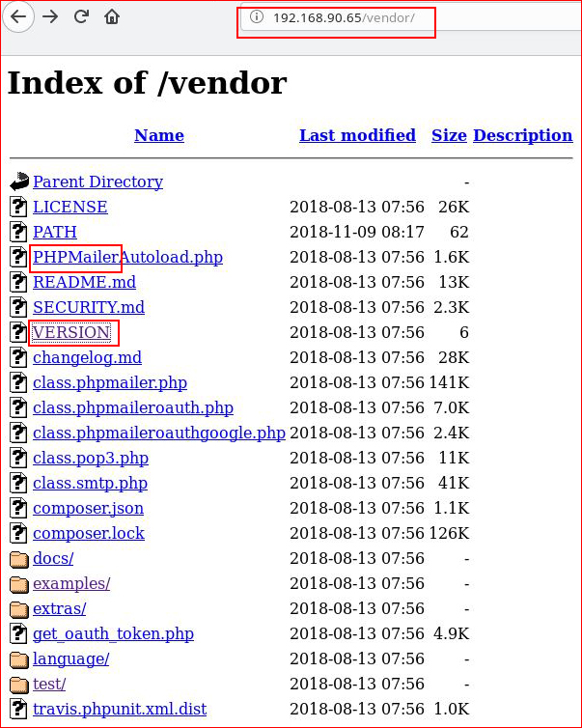Click the file icon beside PATH
Viewport: 582px width, 728px height.
[18, 232]
